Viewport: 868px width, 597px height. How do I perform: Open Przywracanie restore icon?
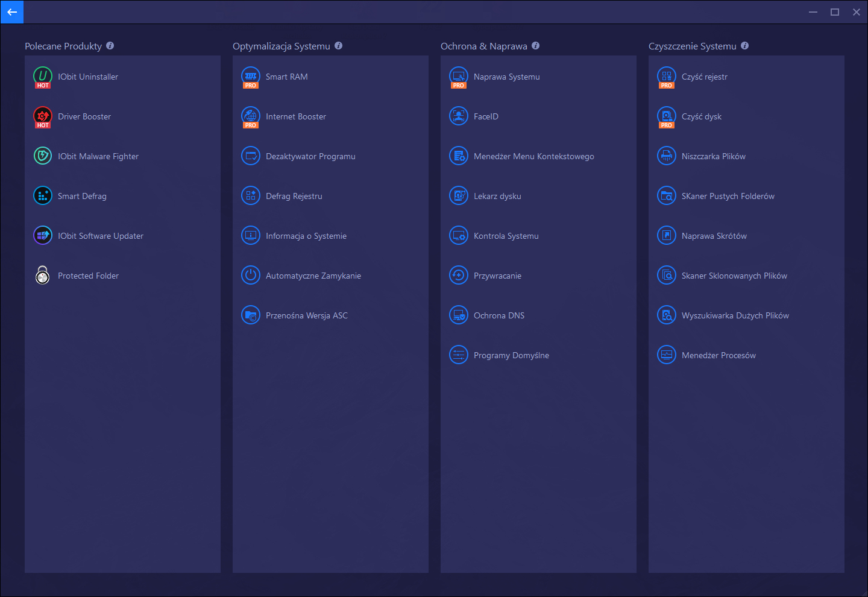tap(459, 275)
